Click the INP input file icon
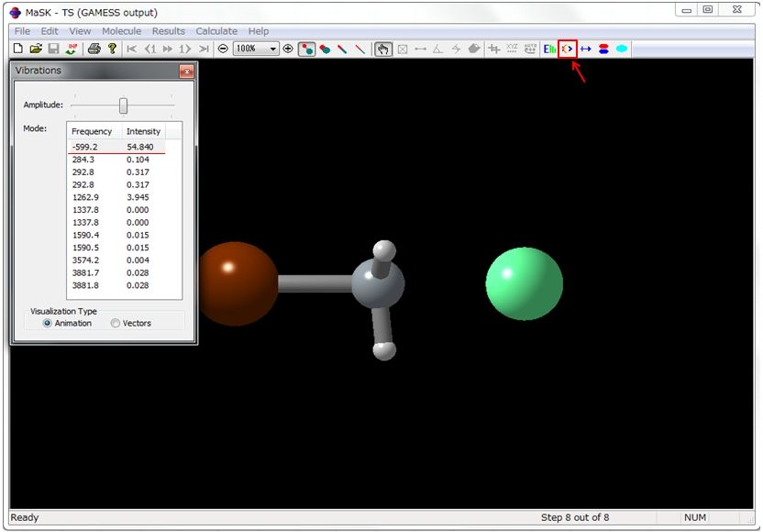Image resolution: width=763 pixels, height=532 pixels. coord(72,48)
